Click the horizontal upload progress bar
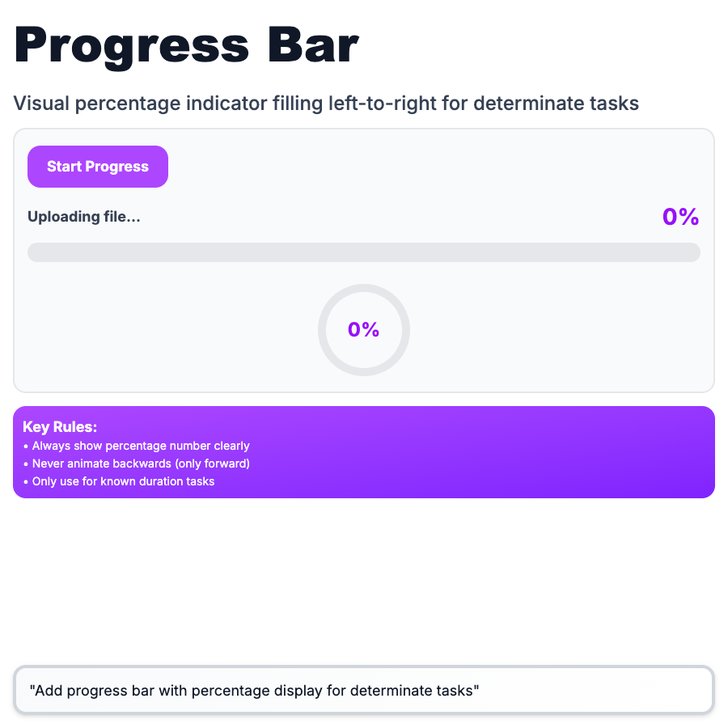The width and height of the screenshot is (728, 728). click(364, 252)
